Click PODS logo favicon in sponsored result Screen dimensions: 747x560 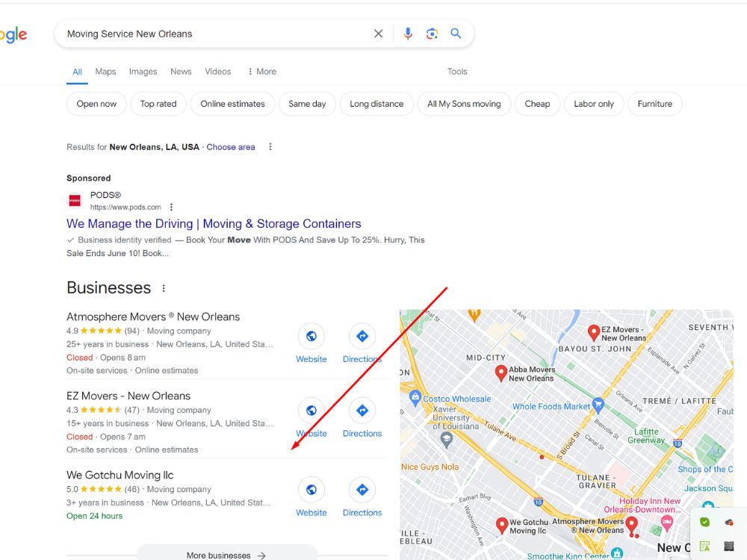coord(75,200)
